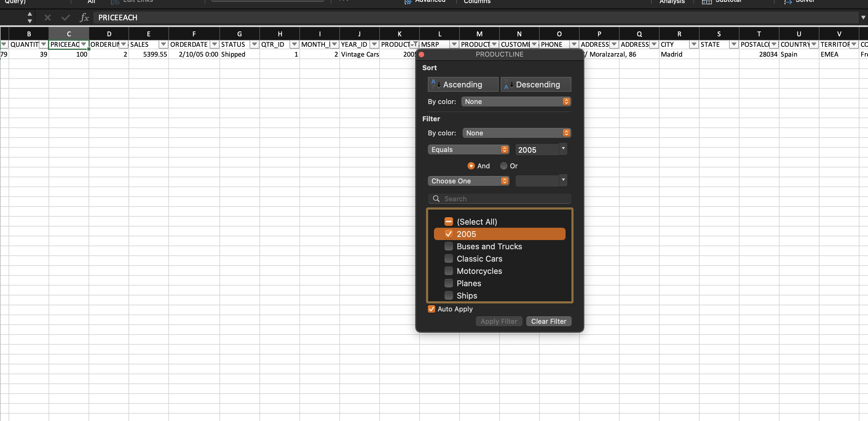
Task: Open the Equals condition dropdown
Action: pos(468,150)
